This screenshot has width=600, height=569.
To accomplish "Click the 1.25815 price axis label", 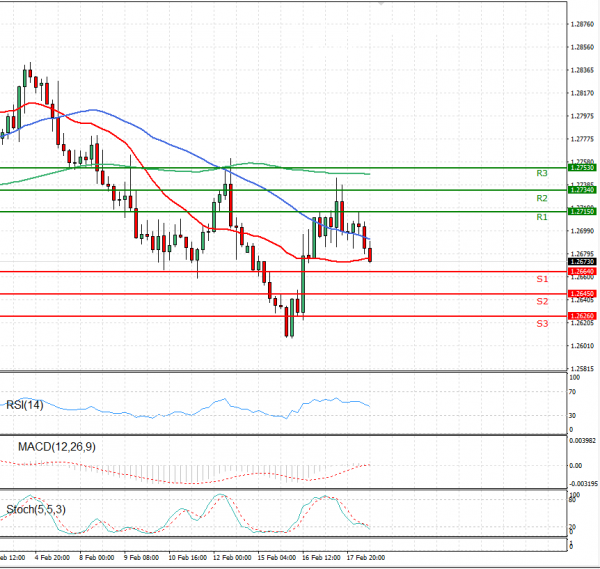I will [582, 368].
